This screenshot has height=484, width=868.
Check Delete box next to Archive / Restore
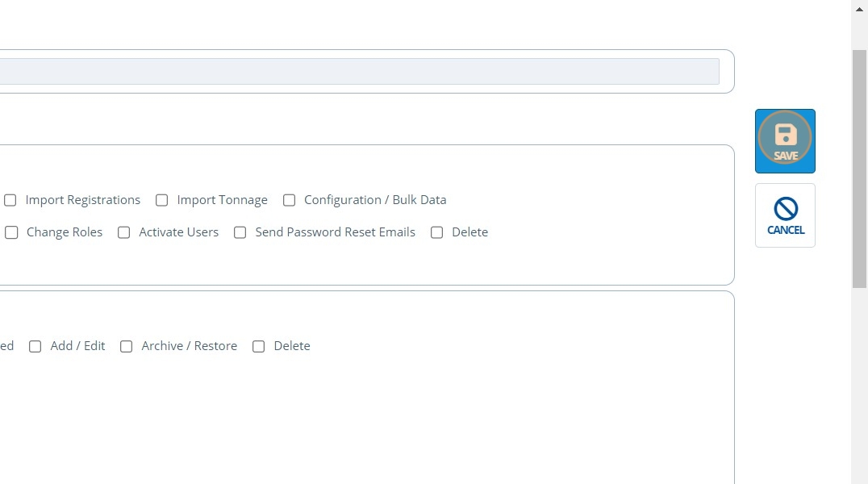point(259,346)
